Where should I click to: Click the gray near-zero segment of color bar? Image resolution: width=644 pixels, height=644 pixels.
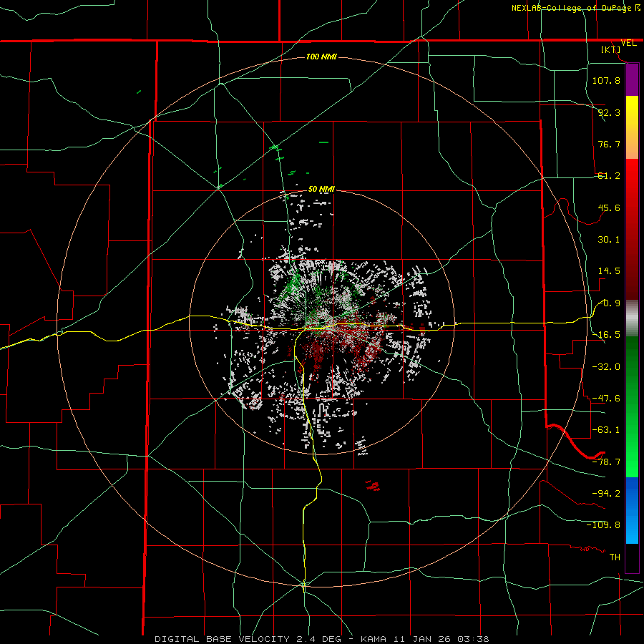click(632, 318)
